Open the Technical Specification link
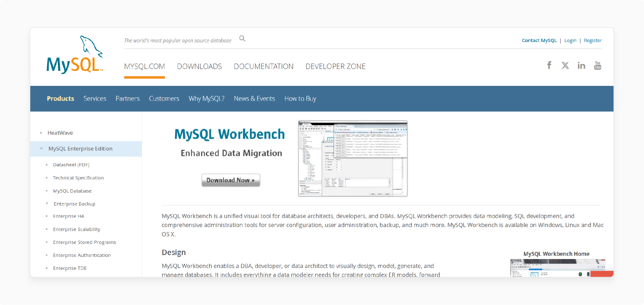644x305 pixels. tap(78, 178)
